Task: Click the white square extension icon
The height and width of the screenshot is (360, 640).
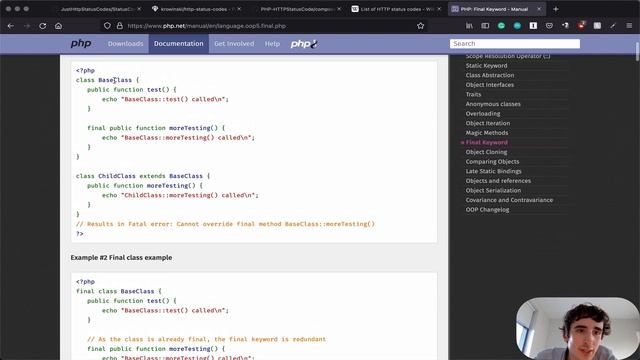Action: [x=533, y=26]
